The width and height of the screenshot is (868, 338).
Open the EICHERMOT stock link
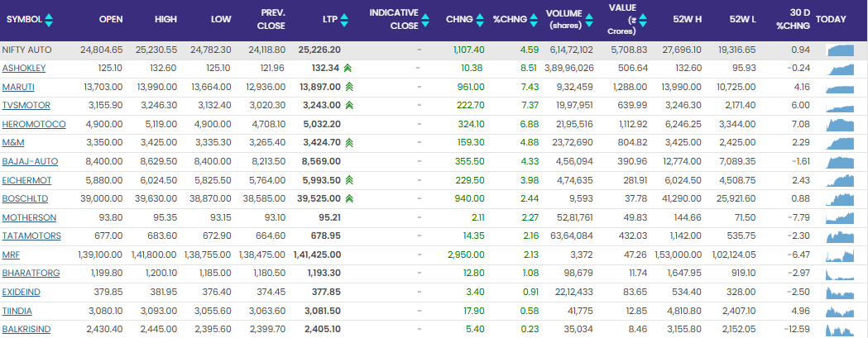pos(27,180)
